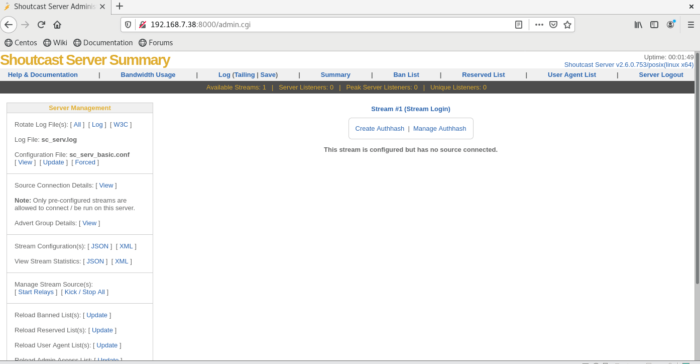Screen dimensions: 700x364
Task: Go back with the browser back arrow
Action: [x=9, y=25]
